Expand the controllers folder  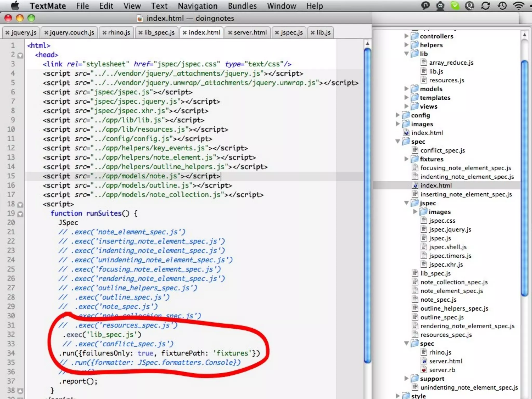pos(407,36)
